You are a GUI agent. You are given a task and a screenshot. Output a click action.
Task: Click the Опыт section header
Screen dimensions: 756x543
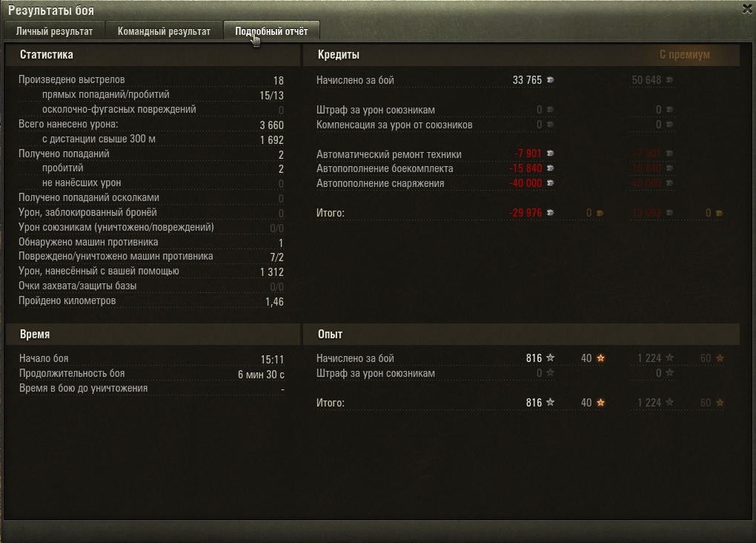point(331,334)
